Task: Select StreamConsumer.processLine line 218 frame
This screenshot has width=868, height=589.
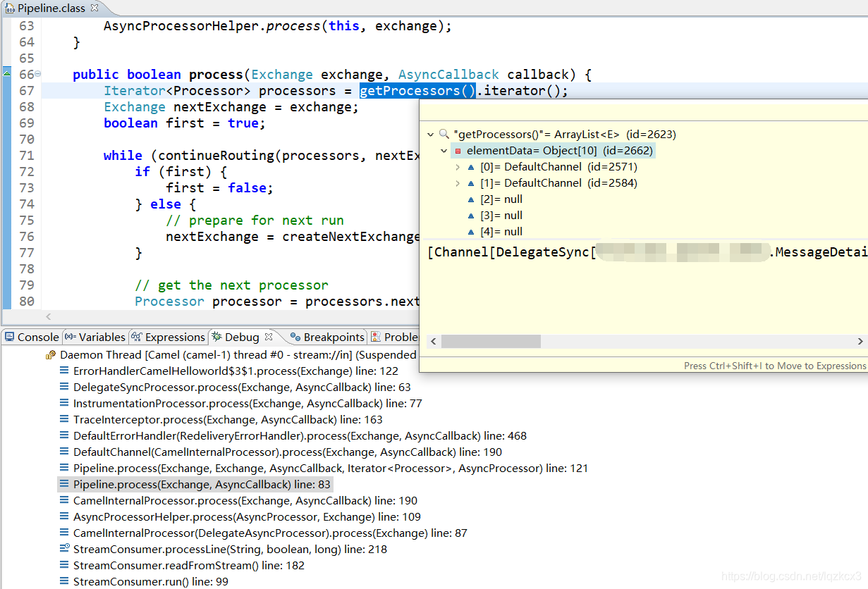Action: tap(230, 550)
